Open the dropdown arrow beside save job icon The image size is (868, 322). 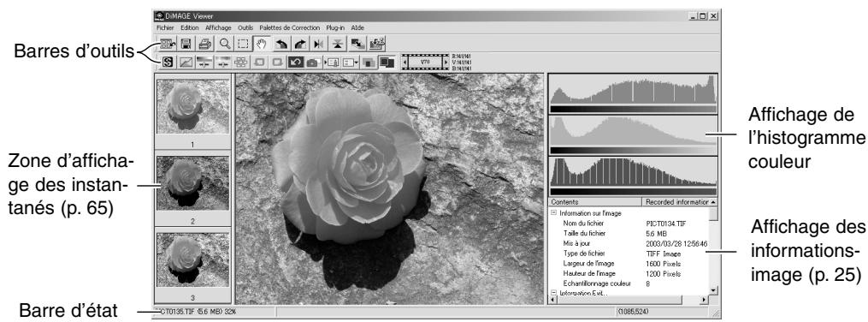click(x=357, y=62)
